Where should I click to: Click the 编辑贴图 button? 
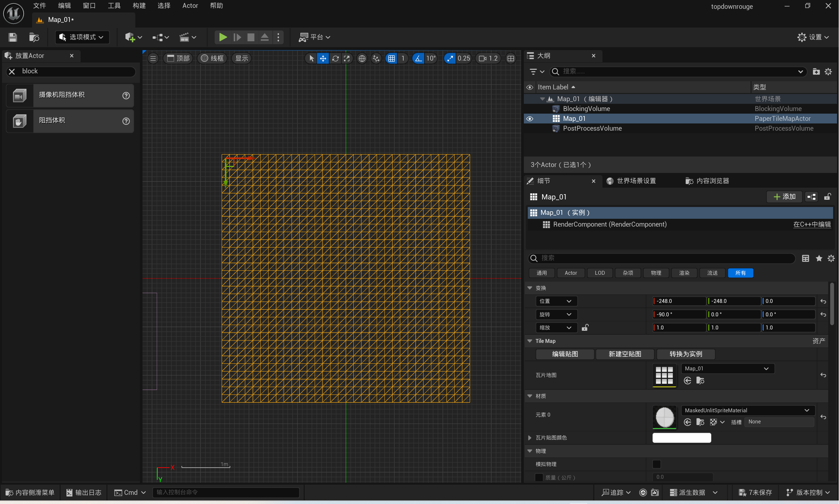coord(565,354)
